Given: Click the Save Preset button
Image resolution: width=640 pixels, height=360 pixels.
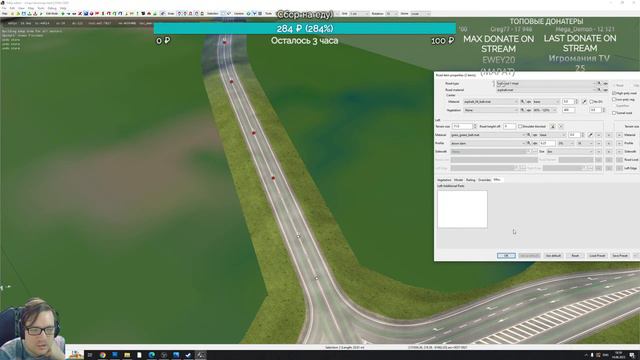Looking at the screenshot, I should [x=620, y=256].
